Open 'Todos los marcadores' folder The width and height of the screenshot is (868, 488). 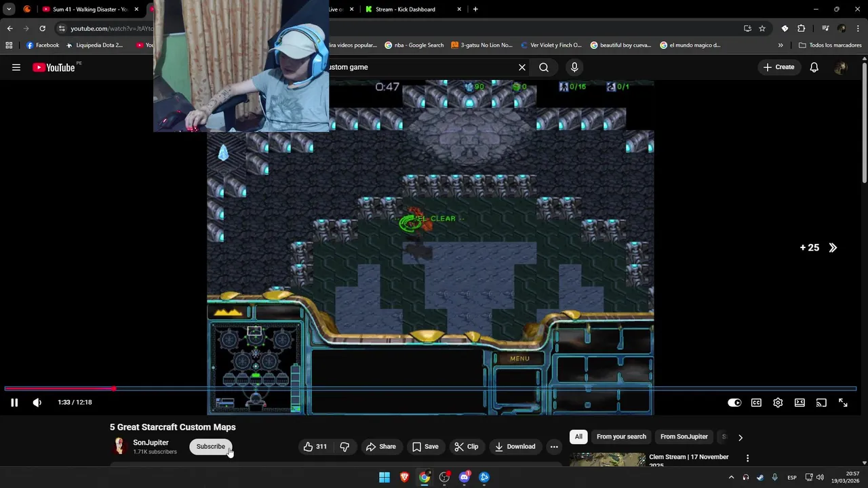[x=830, y=45]
